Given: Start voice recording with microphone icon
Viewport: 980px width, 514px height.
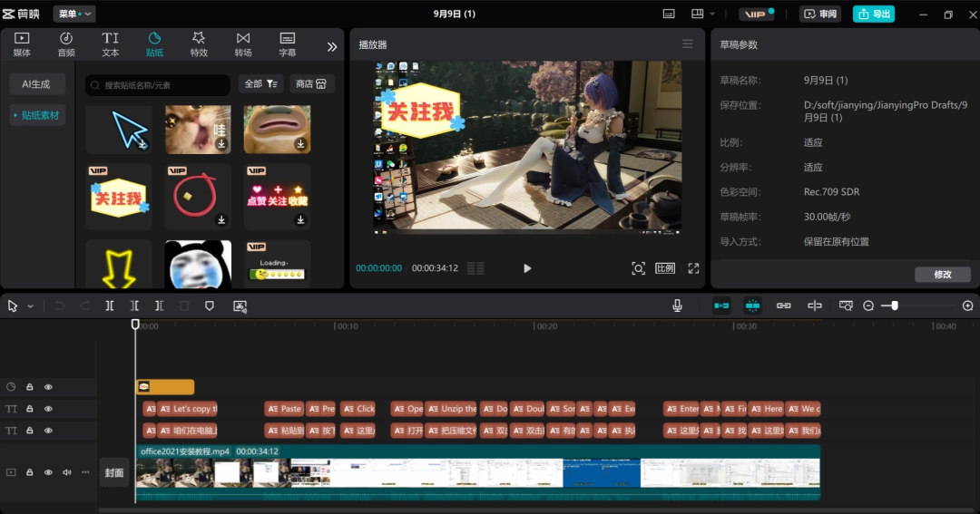Looking at the screenshot, I should 677,305.
